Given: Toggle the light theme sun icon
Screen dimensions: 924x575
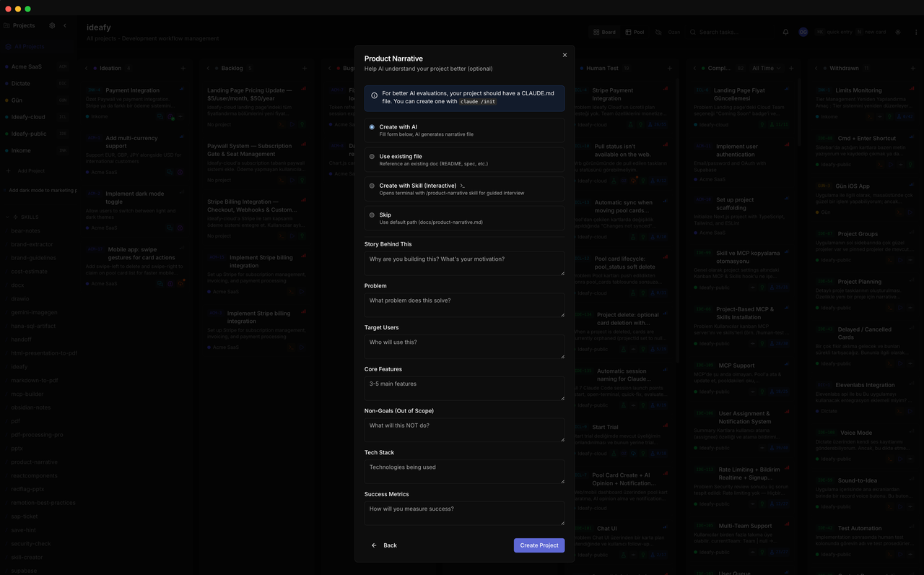Looking at the screenshot, I should coord(898,32).
